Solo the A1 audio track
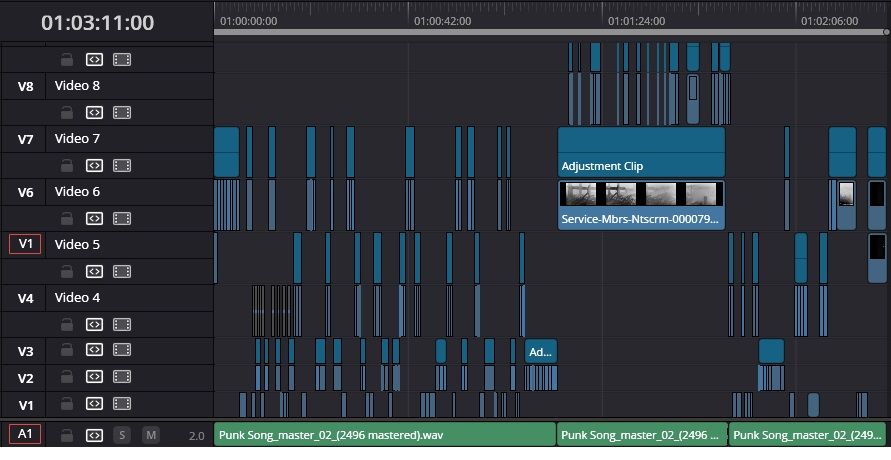Image resolution: width=891 pixels, height=460 pixels. point(122,436)
